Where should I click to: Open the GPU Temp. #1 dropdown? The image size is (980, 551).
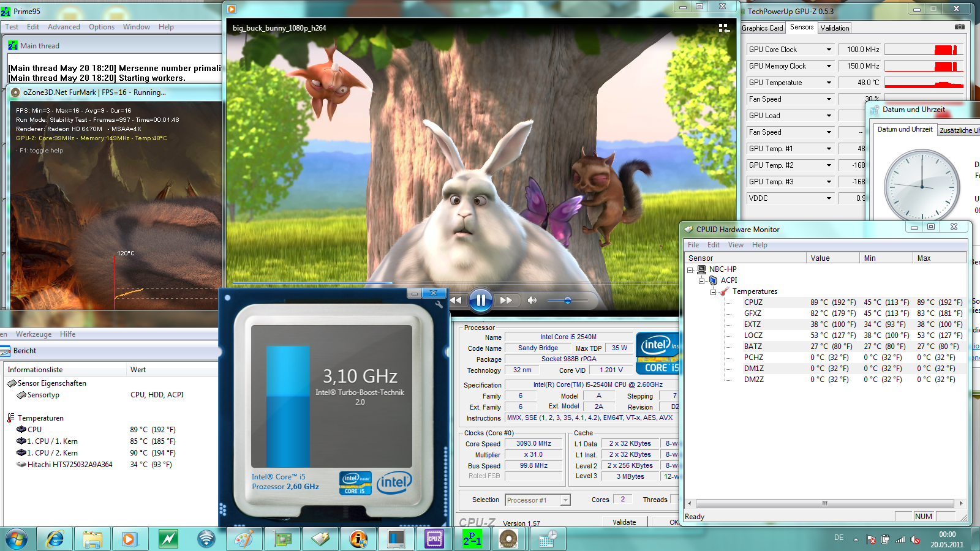829,149
